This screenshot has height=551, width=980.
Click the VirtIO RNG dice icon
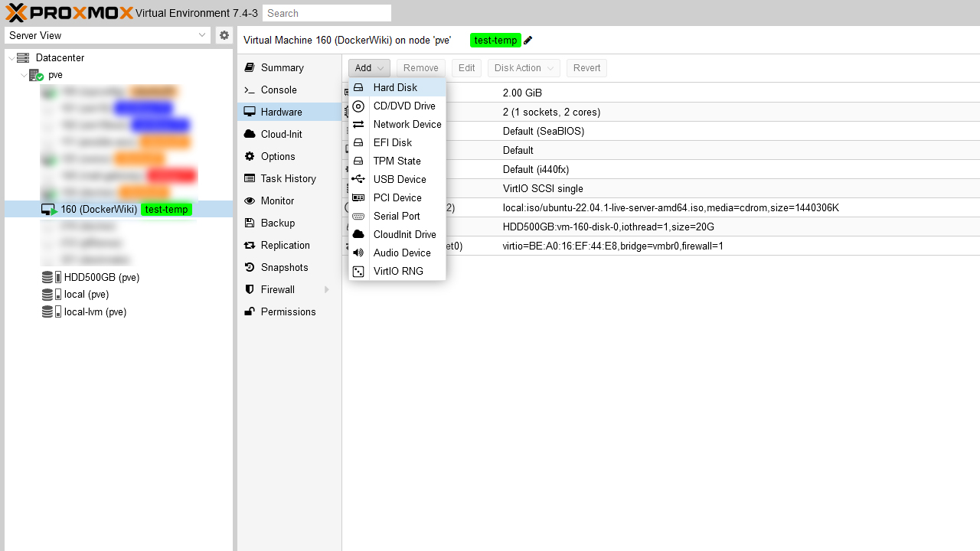(x=358, y=271)
